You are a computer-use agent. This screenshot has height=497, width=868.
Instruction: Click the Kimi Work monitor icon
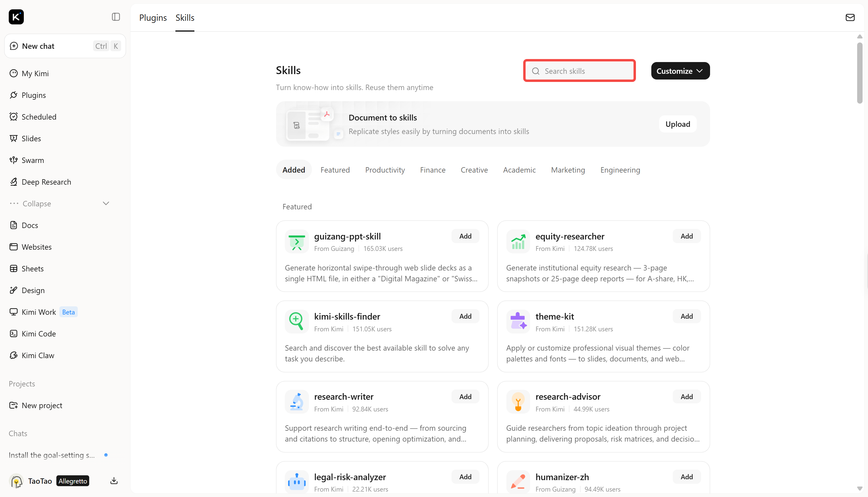point(14,312)
